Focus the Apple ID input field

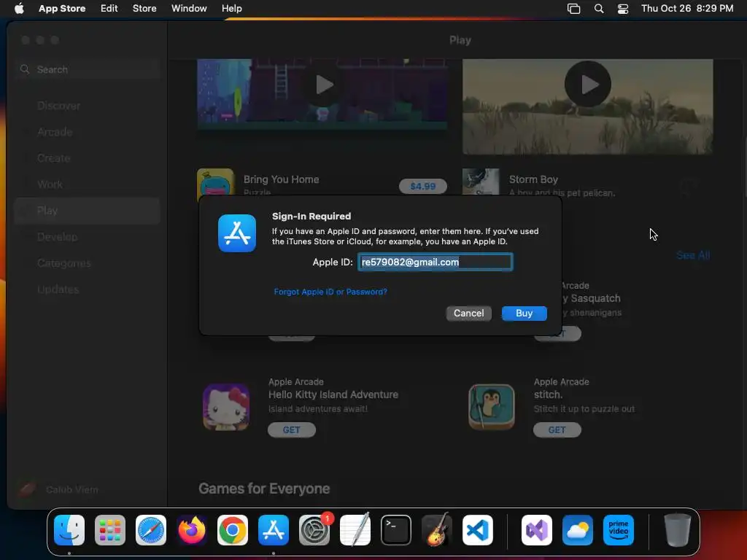point(435,262)
